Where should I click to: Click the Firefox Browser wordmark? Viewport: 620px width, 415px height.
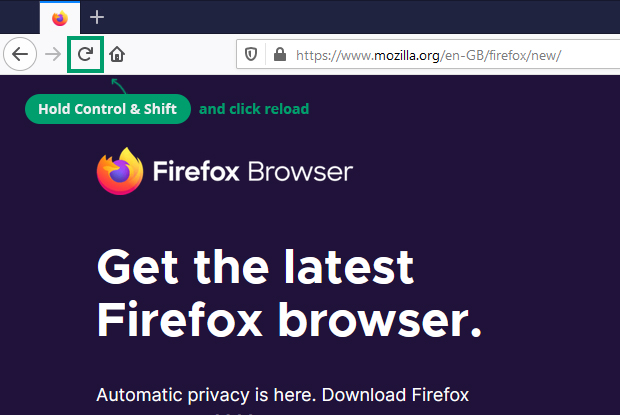click(x=253, y=171)
